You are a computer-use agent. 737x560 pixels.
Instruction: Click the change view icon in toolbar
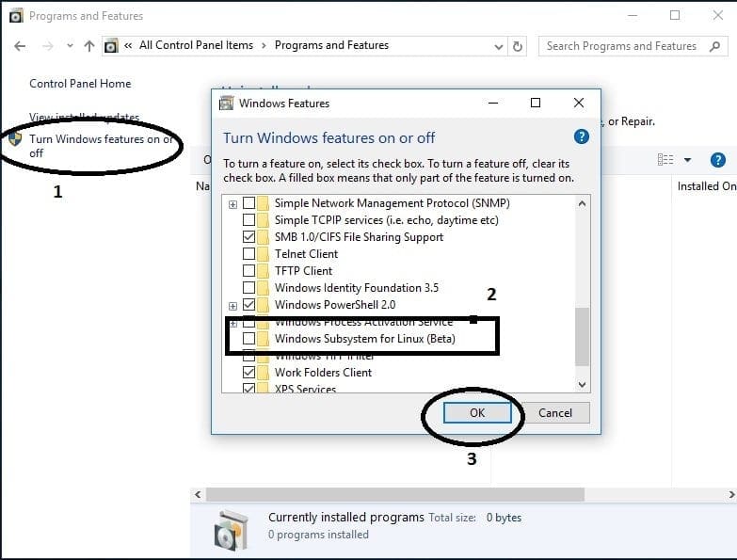click(665, 160)
